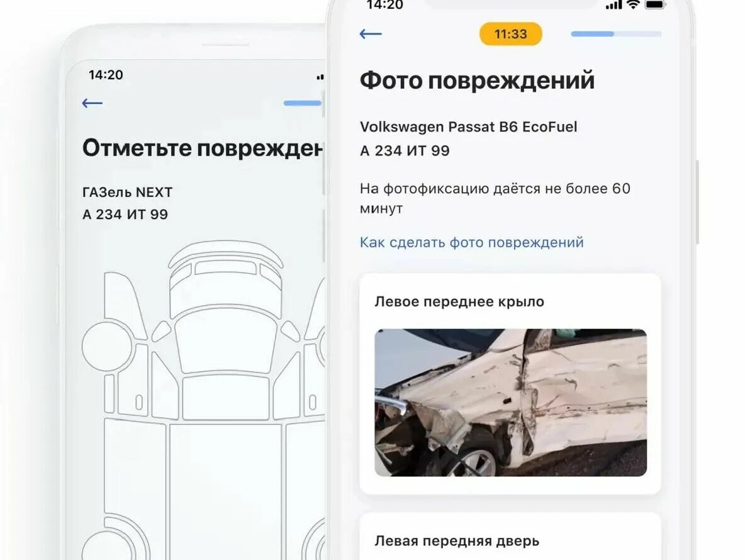Mark the left mirror on vehicle diagram
This screenshot has width=745, height=560.
(x=160, y=331)
